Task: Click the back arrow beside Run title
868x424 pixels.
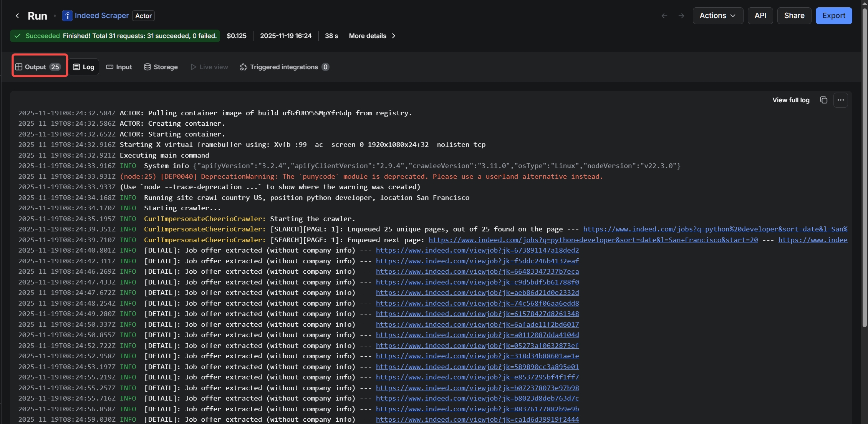Action: pos(17,16)
